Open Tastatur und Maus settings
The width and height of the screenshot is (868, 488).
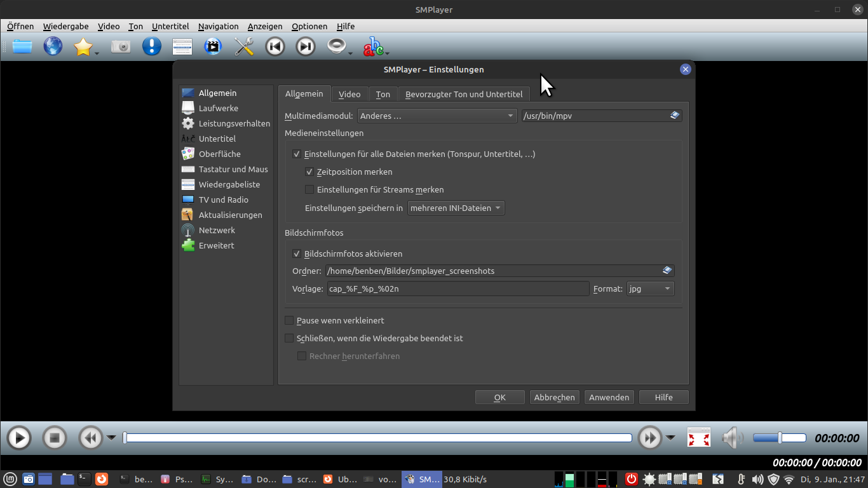coord(226,169)
